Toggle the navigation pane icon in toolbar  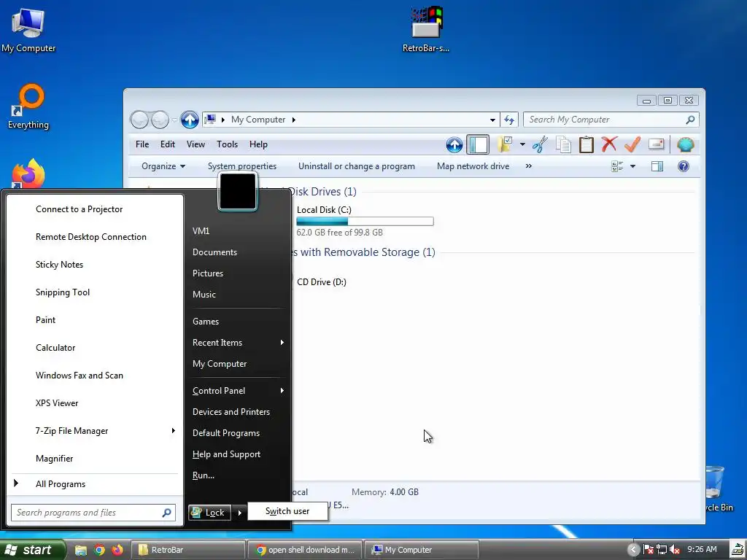pyautogui.click(x=478, y=145)
